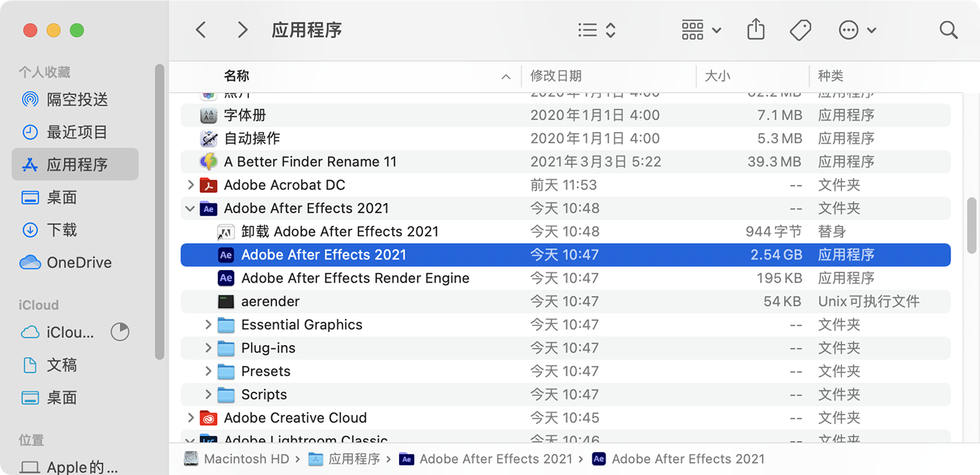Select Adobe After Effects Render Engine
The width and height of the screenshot is (980, 475).
point(566,278)
